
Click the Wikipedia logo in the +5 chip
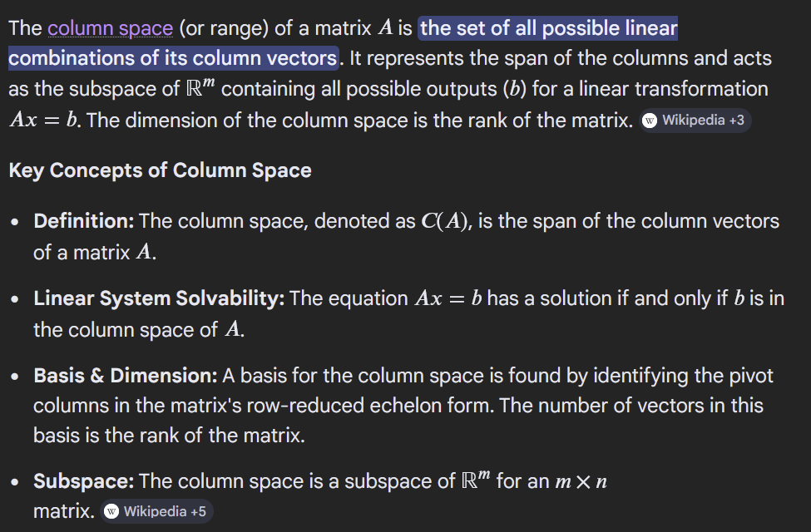[x=112, y=511]
